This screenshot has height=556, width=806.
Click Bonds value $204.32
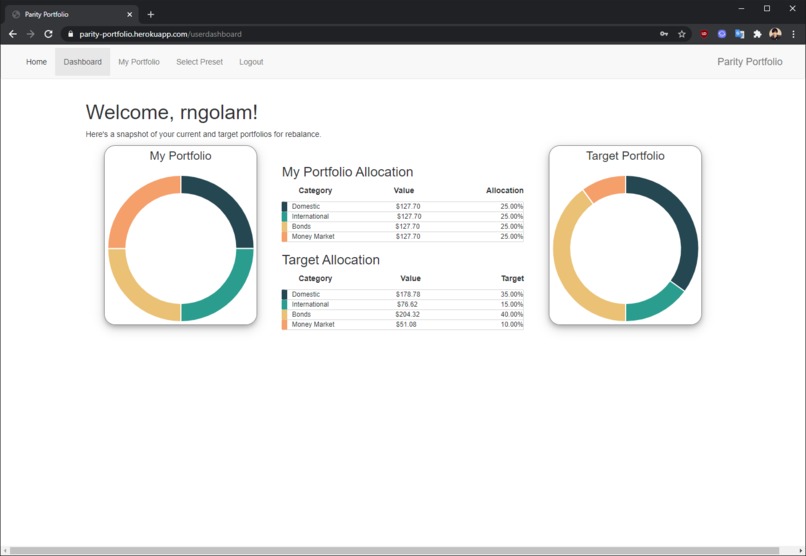(x=407, y=314)
